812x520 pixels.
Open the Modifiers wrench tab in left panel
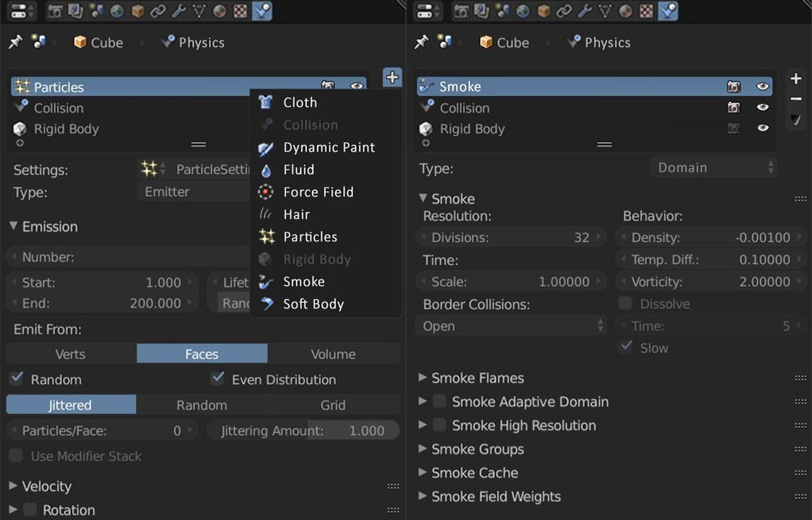click(178, 11)
